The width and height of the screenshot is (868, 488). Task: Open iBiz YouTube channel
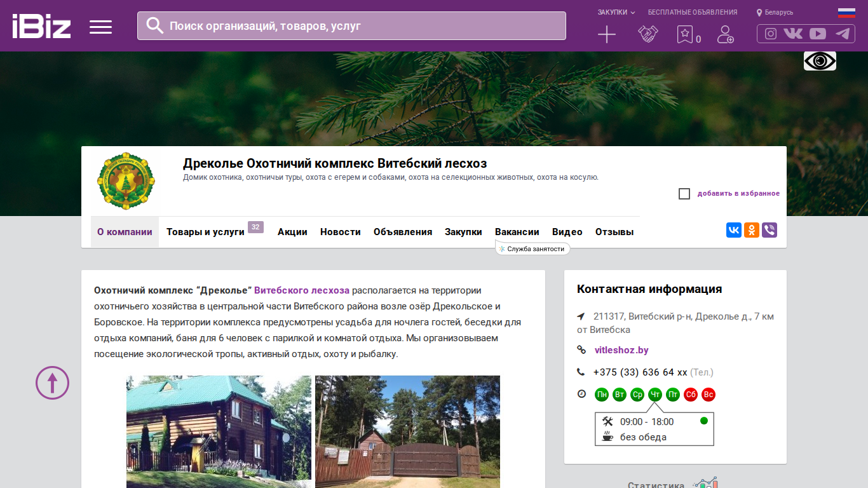click(x=818, y=34)
